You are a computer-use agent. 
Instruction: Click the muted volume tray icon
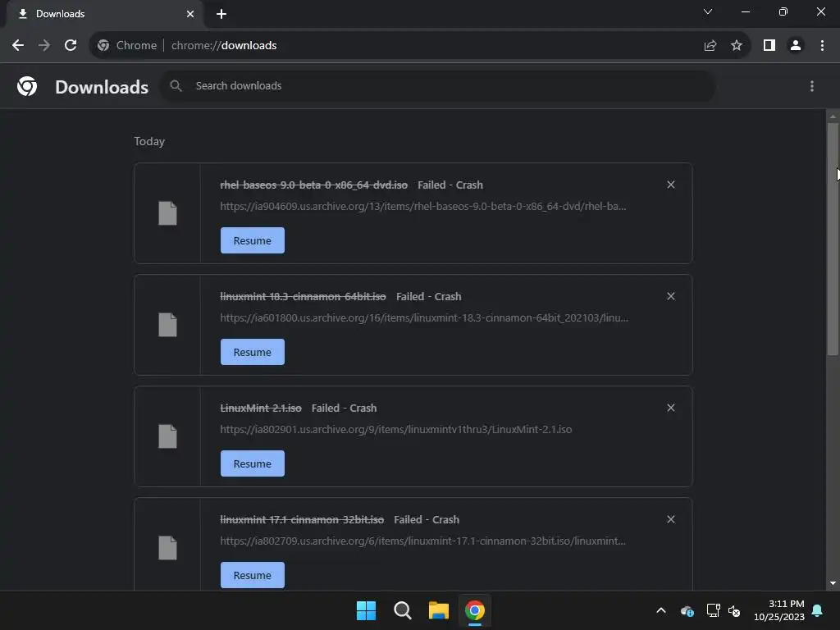(734, 610)
